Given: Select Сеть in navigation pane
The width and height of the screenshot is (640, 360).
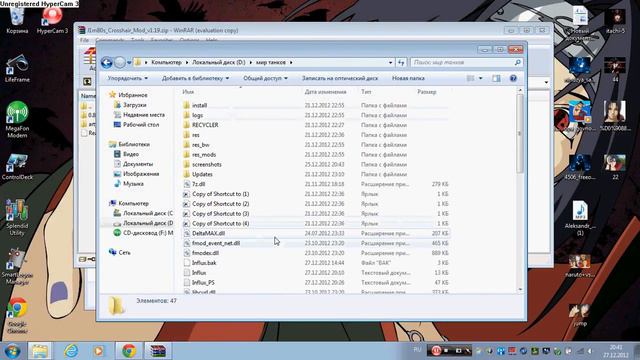Looking at the screenshot, I should [120, 253].
